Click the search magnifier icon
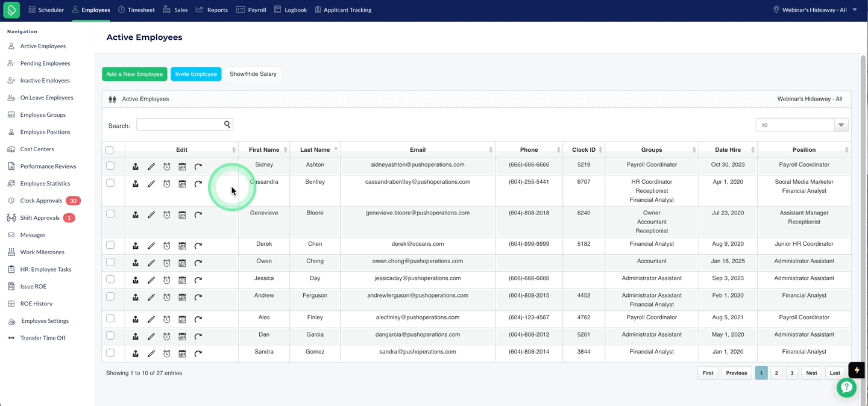 227,125
